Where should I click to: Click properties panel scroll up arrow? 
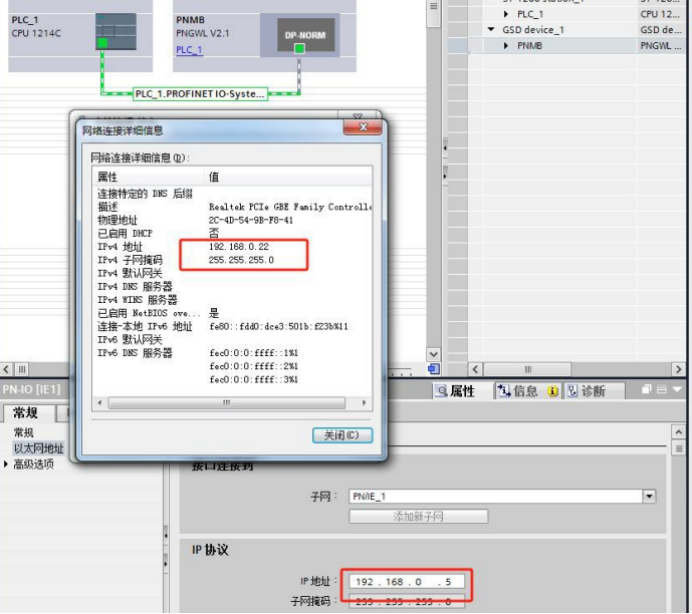point(679,432)
